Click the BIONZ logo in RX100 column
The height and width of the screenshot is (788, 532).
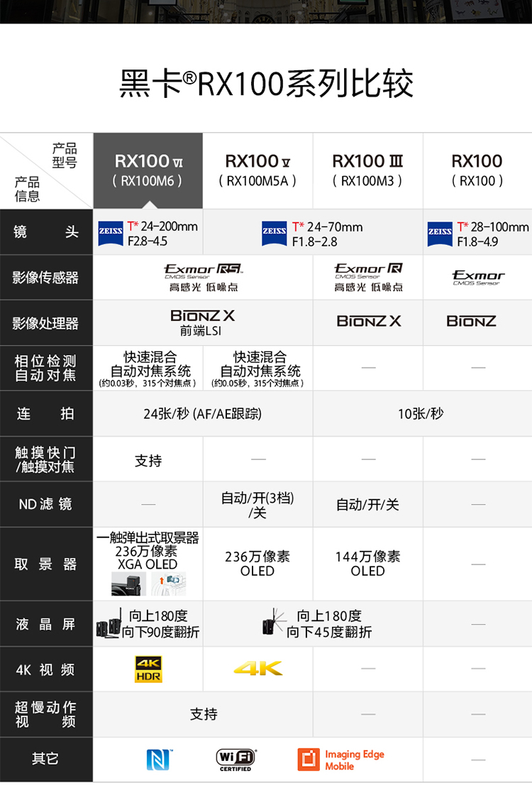click(471, 322)
